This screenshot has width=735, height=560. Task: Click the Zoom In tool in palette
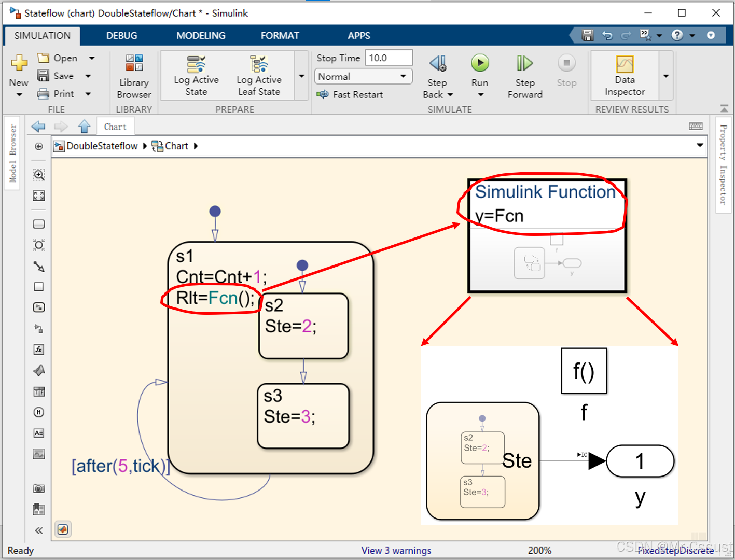click(39, 175)
